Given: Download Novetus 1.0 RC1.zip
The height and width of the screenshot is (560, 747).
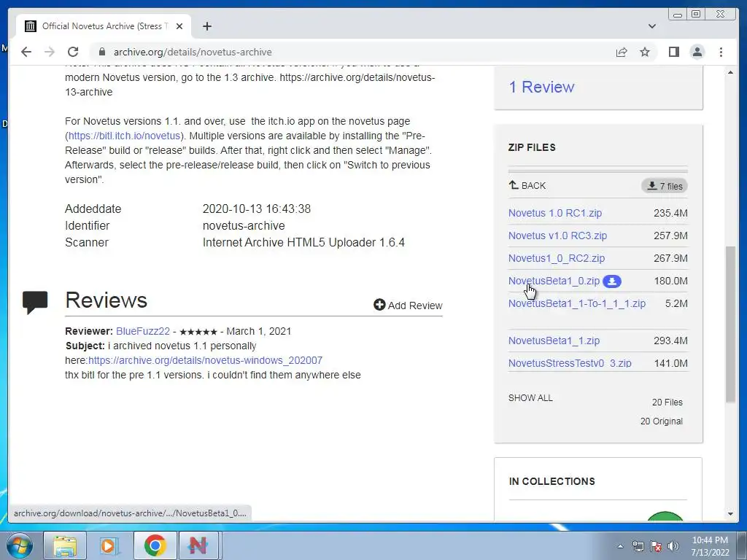Looking at the screenshot, I should [555, 213].
